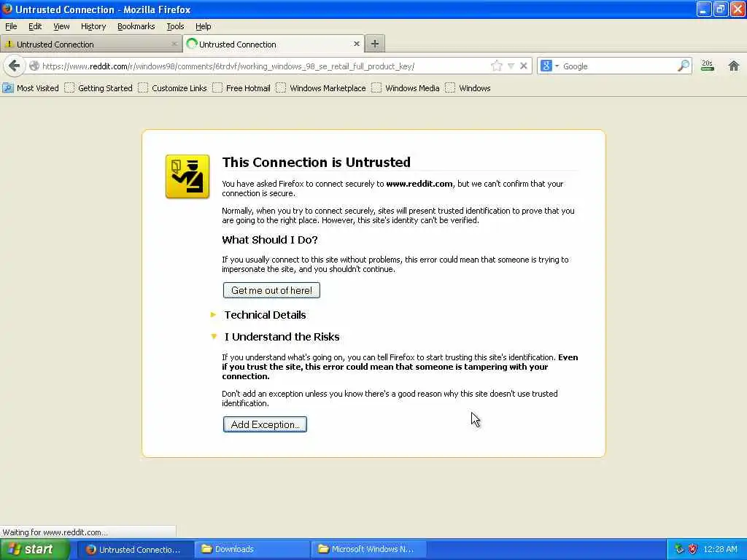Go to the Home page icon

pos(734,66)
